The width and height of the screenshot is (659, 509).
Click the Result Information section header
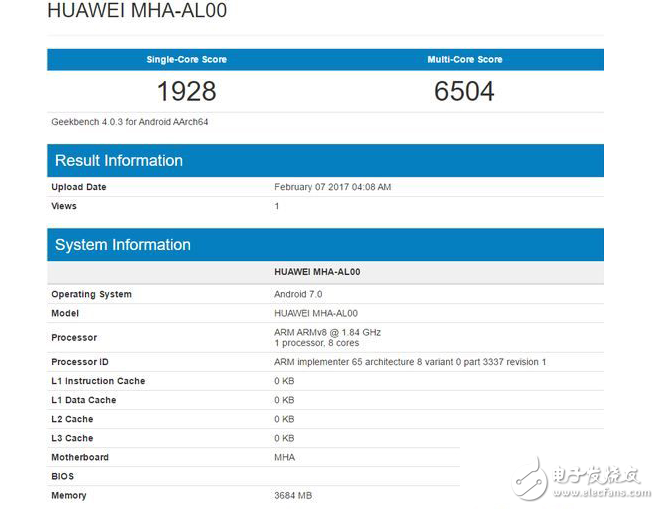coord(118,161)
